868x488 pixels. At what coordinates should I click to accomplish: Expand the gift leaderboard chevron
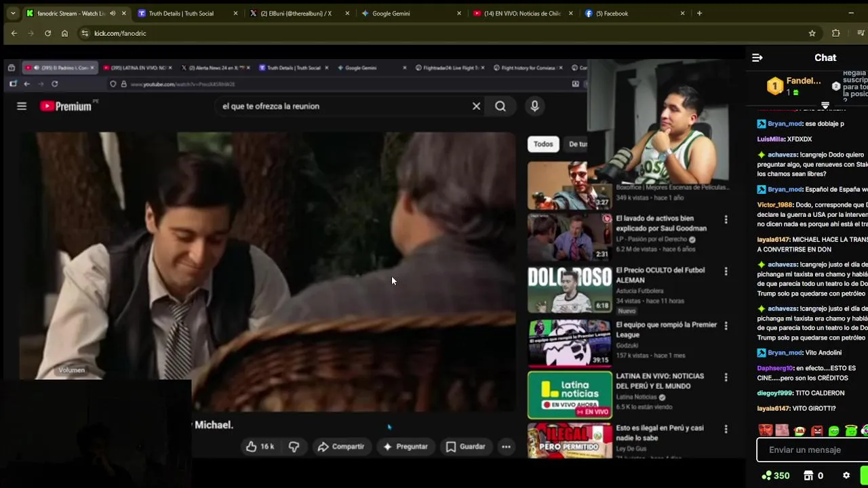[825, 106]
